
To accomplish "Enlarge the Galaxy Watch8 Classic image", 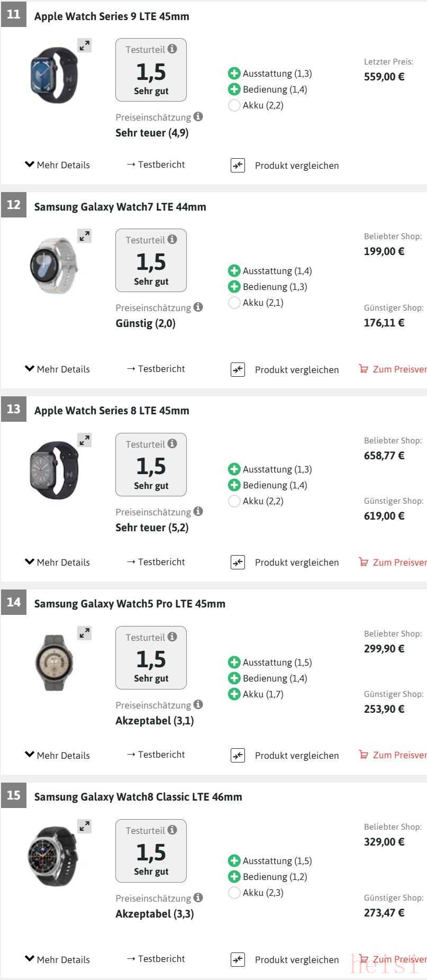I will pyautogui.click(x=85, y=826).
